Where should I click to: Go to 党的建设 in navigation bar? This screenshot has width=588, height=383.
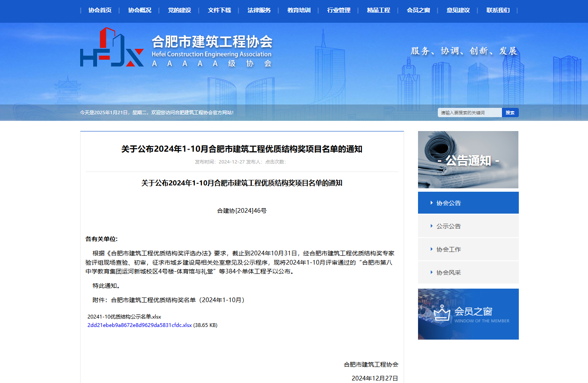179,10
